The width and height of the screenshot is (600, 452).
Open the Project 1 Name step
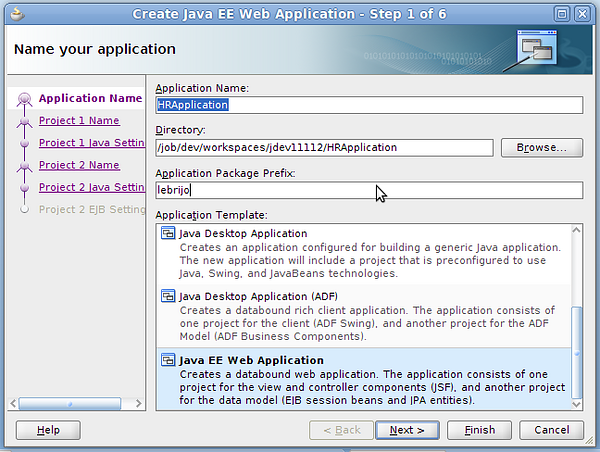(79, 121)
